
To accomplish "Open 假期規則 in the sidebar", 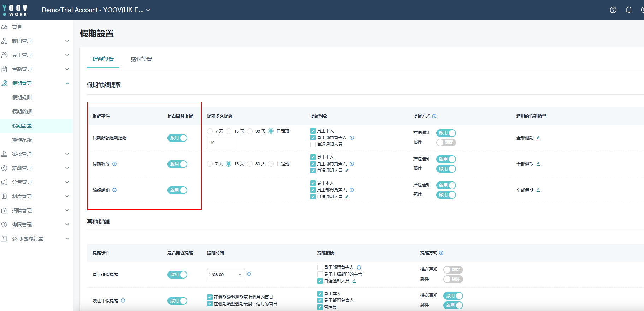I will (x=22, y=97).
